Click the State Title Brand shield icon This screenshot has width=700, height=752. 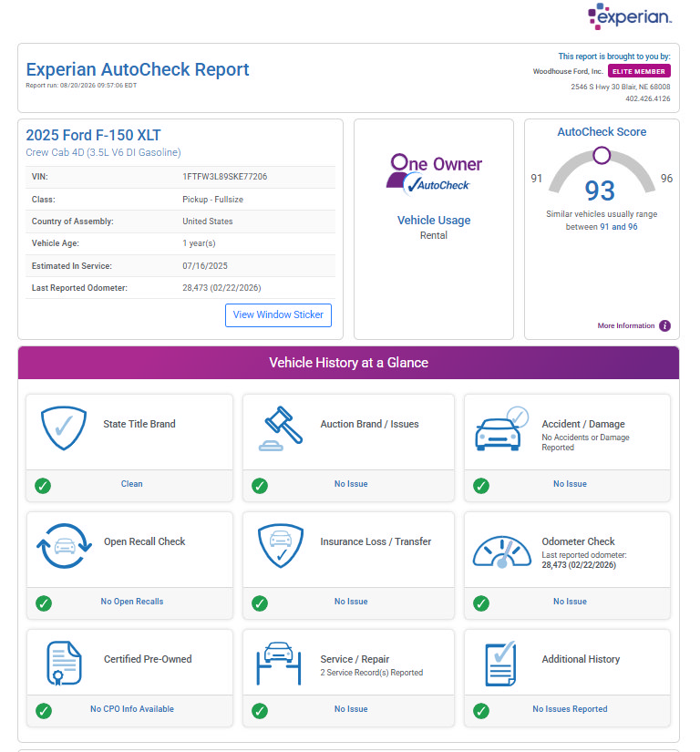pyautogui.click(x=64, y=428)
